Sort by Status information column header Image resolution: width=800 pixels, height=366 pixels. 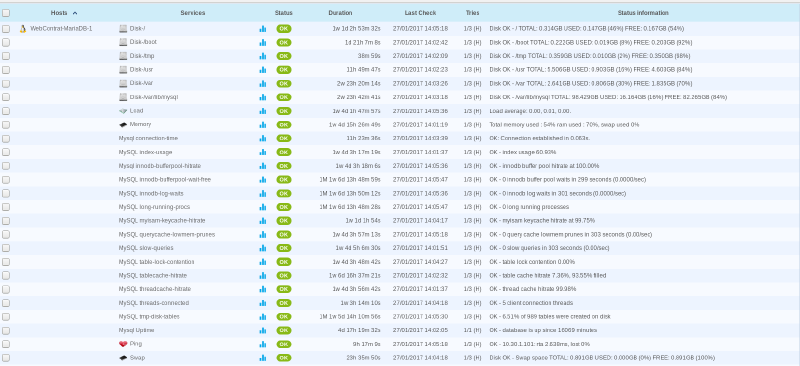(643, 13)
